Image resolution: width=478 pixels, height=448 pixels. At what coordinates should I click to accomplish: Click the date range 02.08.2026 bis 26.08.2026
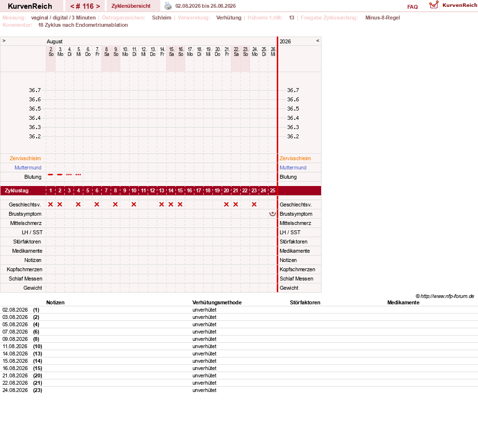(206, 6)
